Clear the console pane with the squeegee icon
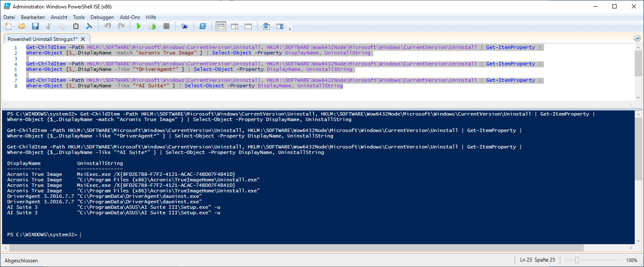Viewport: 644px width, 267px height. pyautogui.click(x=89, y=27)
